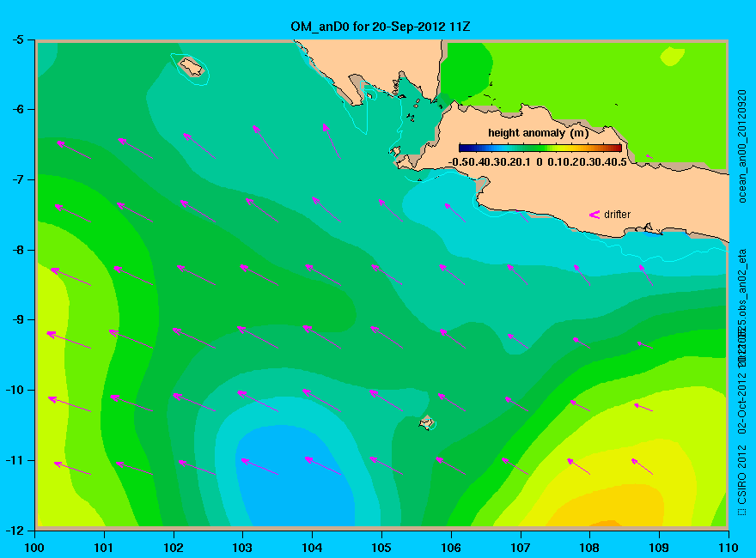Screen dimensions: 756x558
Task: Click the y-axis label -8
Action: 17,250
